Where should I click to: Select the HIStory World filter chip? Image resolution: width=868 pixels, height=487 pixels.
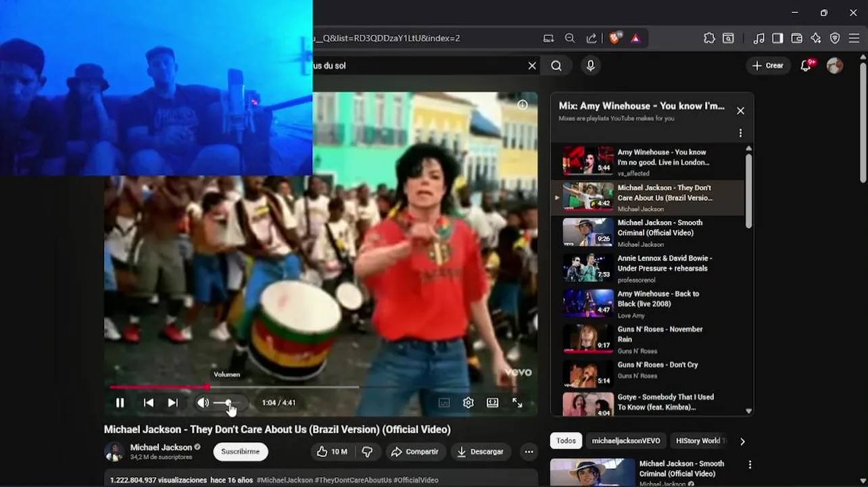700,441
